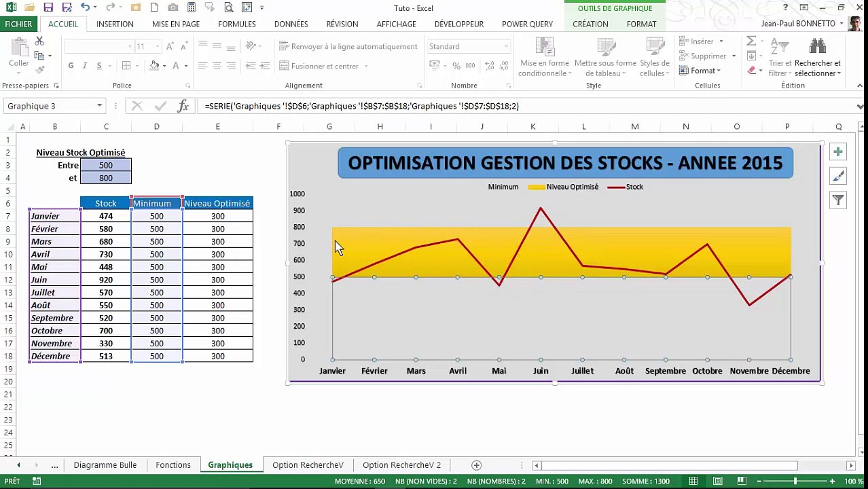Toggle bold G formatting
The height and width of the screenshot is (489, 868).
coord(71,66)
